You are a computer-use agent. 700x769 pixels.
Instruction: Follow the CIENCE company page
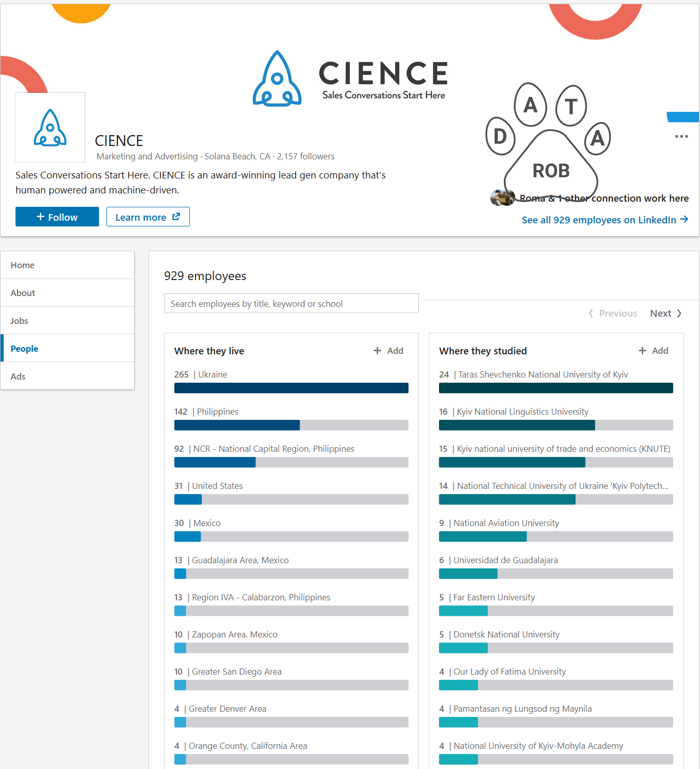pos(57,217)
